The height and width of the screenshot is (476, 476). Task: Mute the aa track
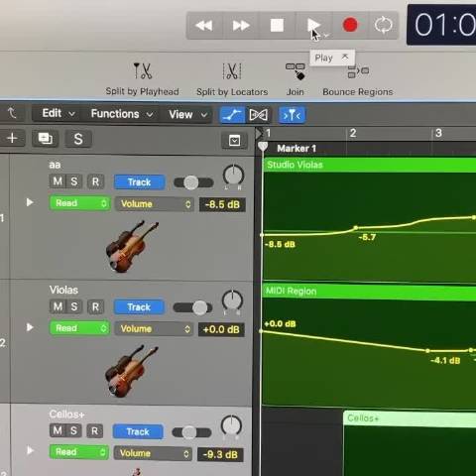(58, 181)
